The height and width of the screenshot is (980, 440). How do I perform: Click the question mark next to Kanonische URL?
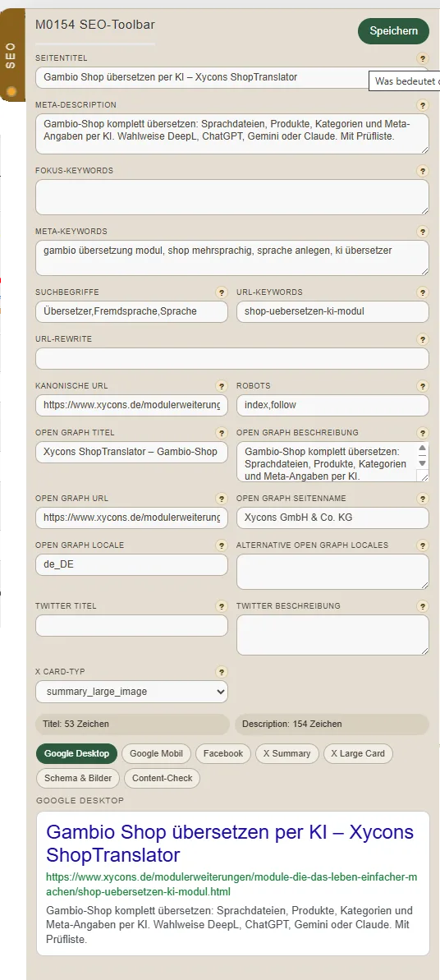[222, 385]
